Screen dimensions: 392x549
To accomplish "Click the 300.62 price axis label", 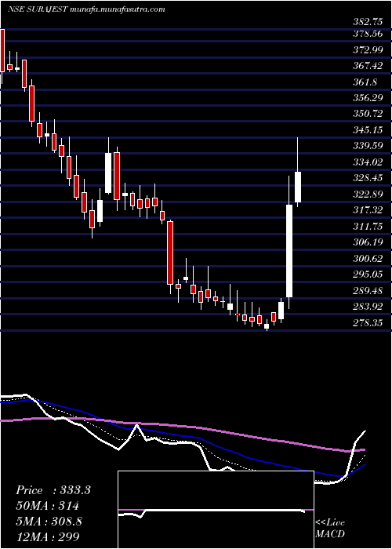I will pos(368,258).
